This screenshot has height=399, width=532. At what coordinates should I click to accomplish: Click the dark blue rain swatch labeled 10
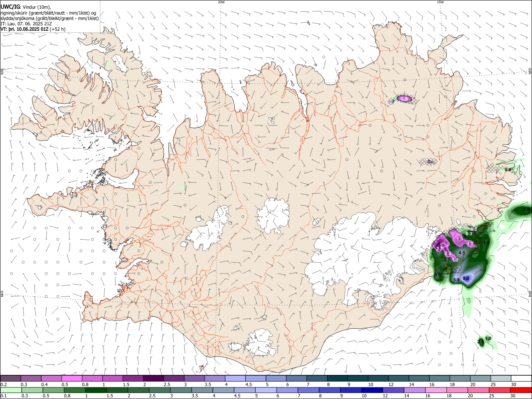click(372, 390)
